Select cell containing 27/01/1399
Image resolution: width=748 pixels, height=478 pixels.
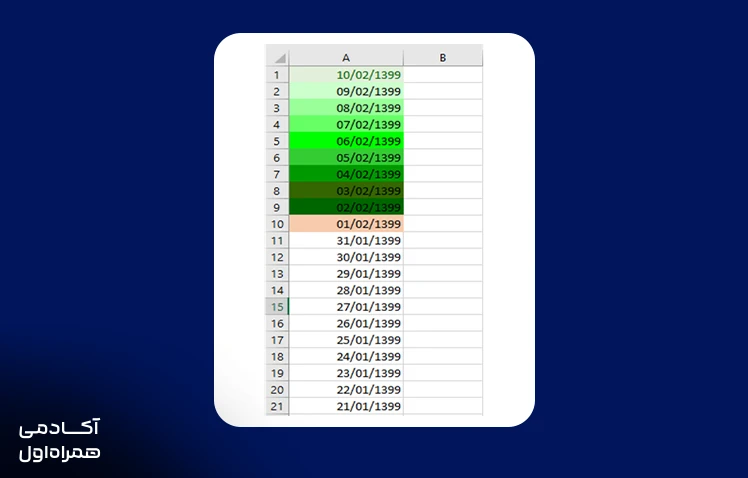tap(346, 307)
